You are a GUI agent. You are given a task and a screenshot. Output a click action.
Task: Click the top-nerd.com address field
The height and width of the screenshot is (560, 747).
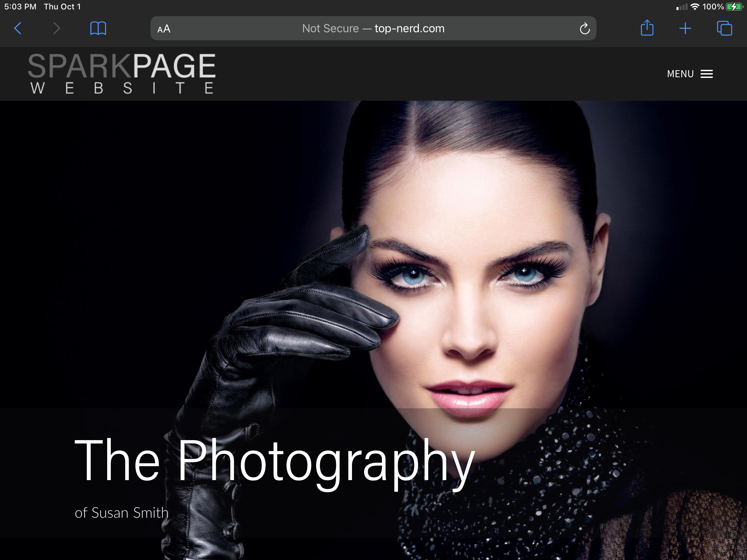tap(409, 29)
